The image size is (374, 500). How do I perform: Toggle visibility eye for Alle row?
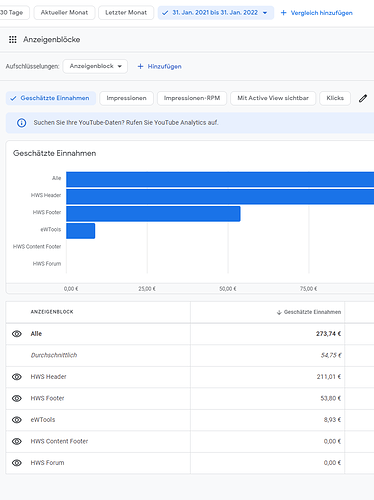(x=17, y=334)
